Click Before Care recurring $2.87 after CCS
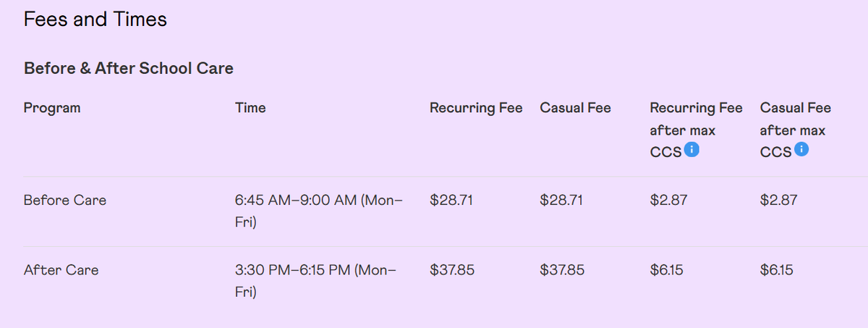Screen dimensions: 868x328 point(668,201)
